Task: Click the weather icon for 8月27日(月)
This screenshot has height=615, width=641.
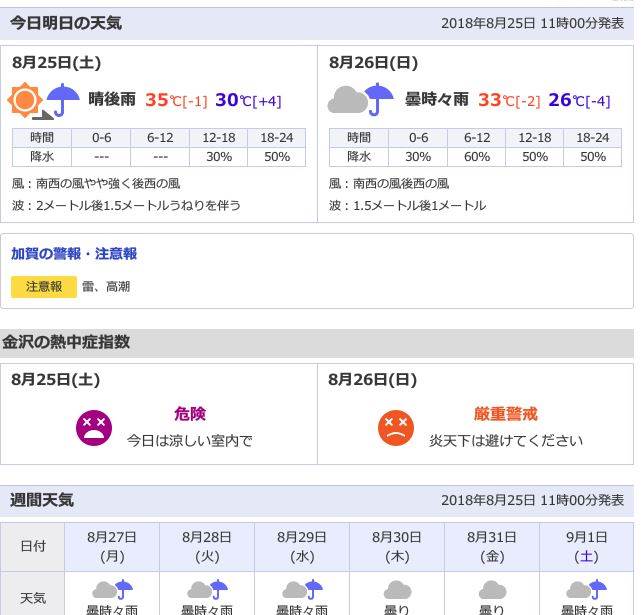Action: (112, 589)
